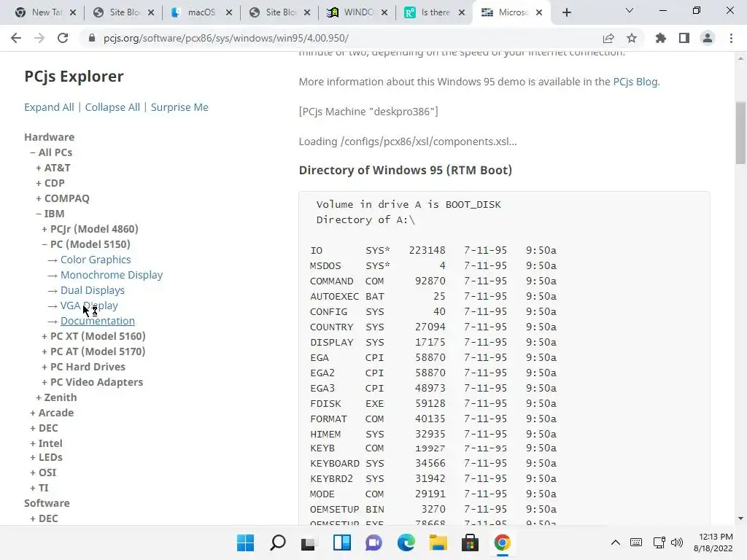Open the PCjs Blog link
Image resolution: width=747 pixels, height=560 pixels.
click(x=635, y=82)
